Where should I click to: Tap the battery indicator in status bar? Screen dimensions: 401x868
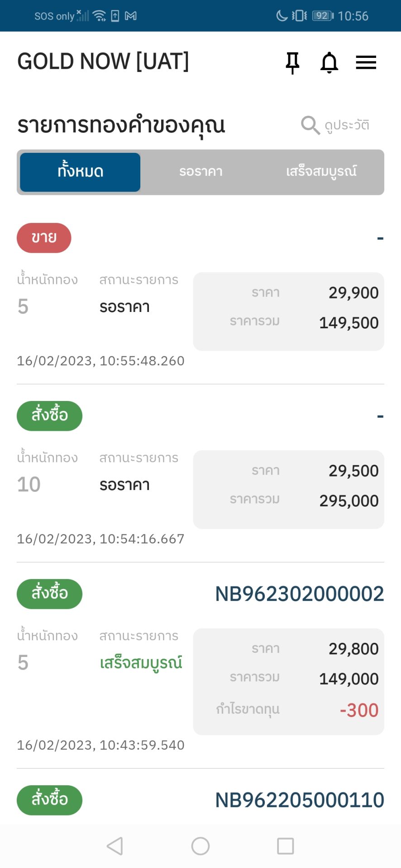coord(322,16)
